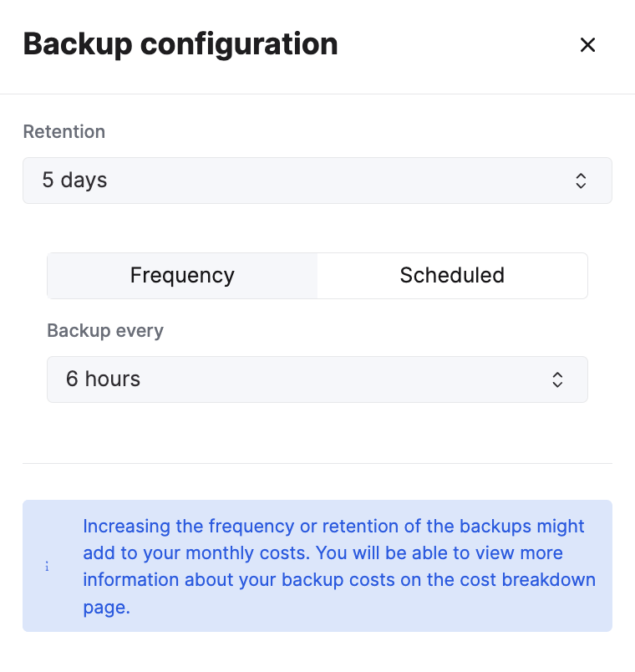Click the X to dismiss Backup configuration

pyautogui.click(x=587, y=45)
